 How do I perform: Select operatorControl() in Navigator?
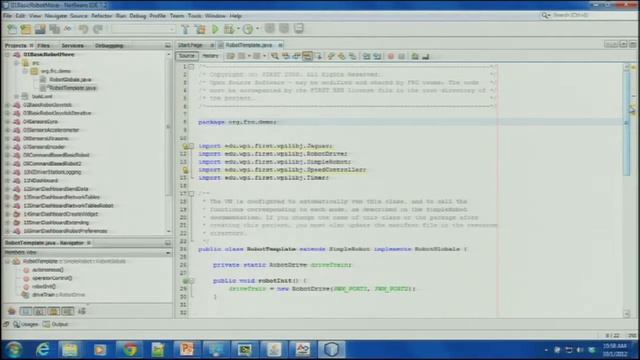[x=52, y=278]
